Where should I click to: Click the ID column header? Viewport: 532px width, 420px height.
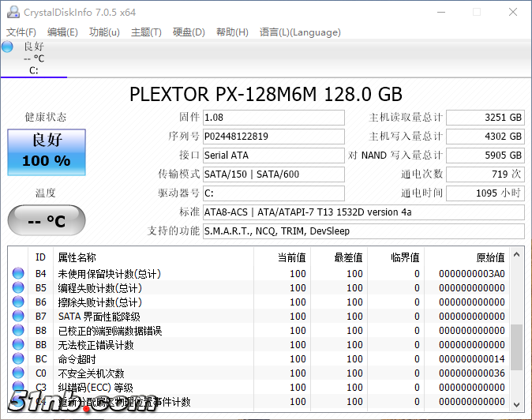(x=40, y=257)
